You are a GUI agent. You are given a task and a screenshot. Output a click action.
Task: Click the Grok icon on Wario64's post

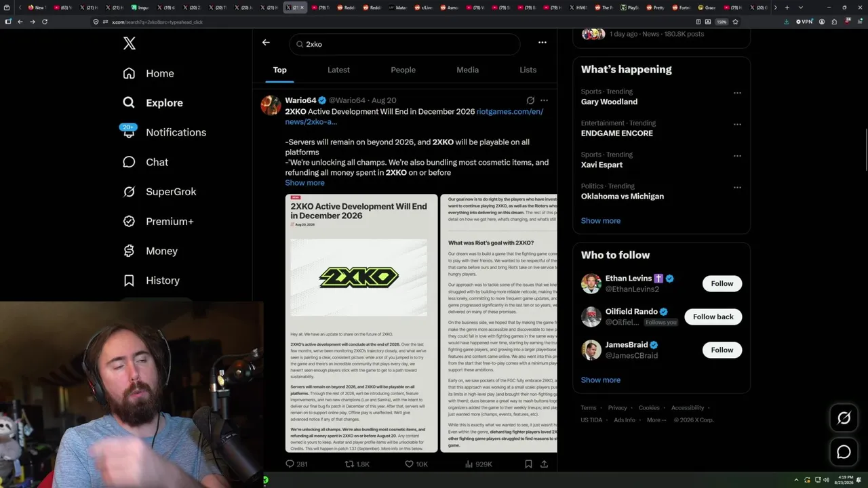pos(530,100)
